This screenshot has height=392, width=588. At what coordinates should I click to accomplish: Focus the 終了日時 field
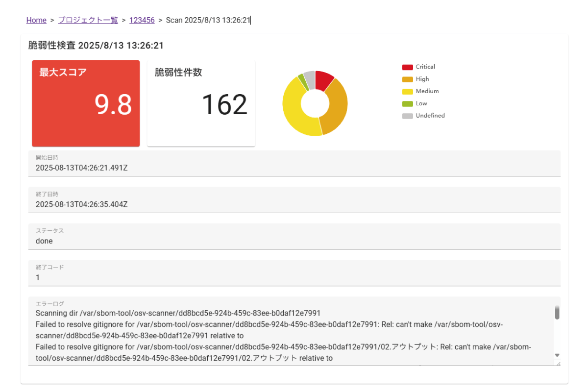(x=294, y=204)
